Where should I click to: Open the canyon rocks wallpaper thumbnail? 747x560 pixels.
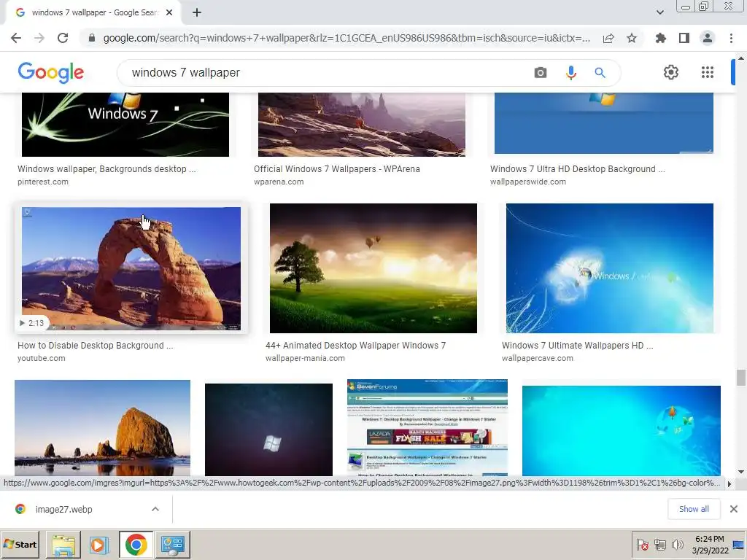(x=362, y=124)
